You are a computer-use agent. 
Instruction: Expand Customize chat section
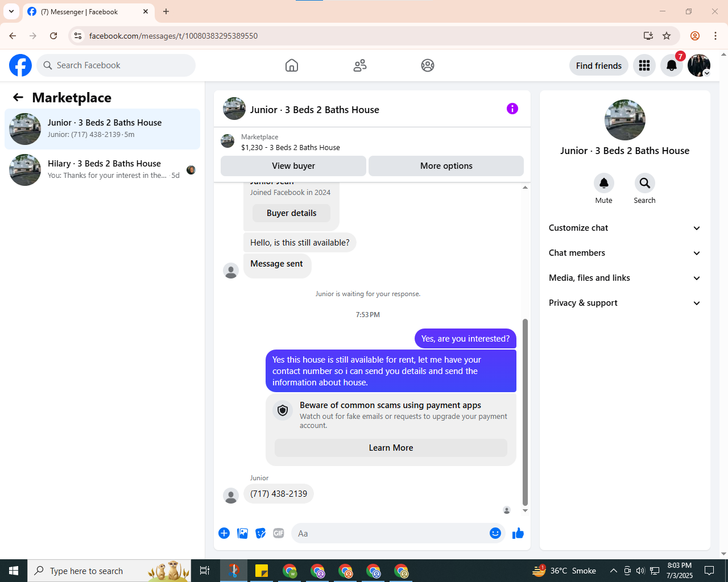click(x=624, y=228)
